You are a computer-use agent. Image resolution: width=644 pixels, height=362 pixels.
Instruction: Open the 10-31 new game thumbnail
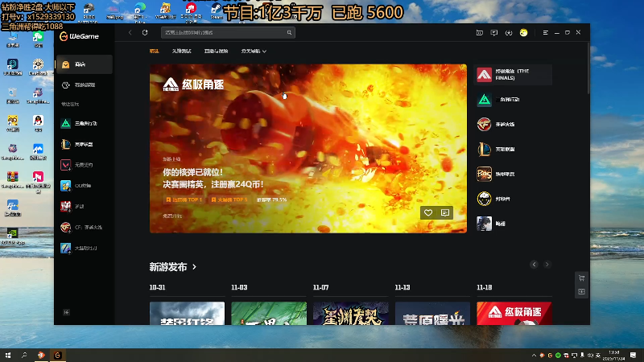(x=187, y=314)
